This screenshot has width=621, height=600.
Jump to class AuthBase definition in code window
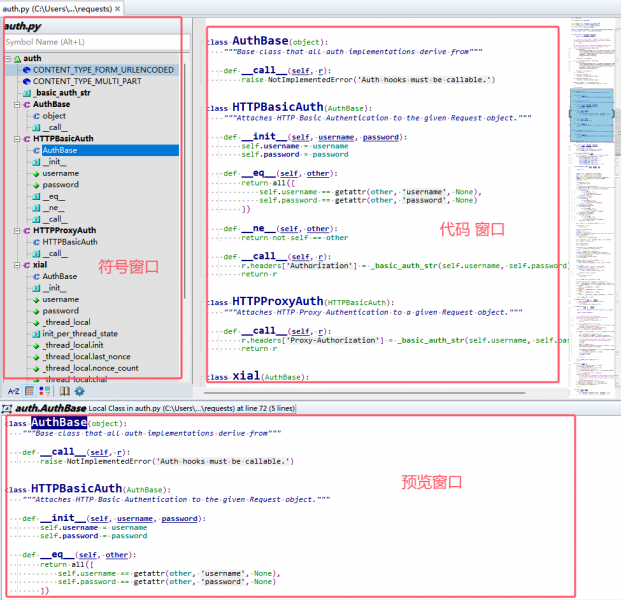point(260,41)
